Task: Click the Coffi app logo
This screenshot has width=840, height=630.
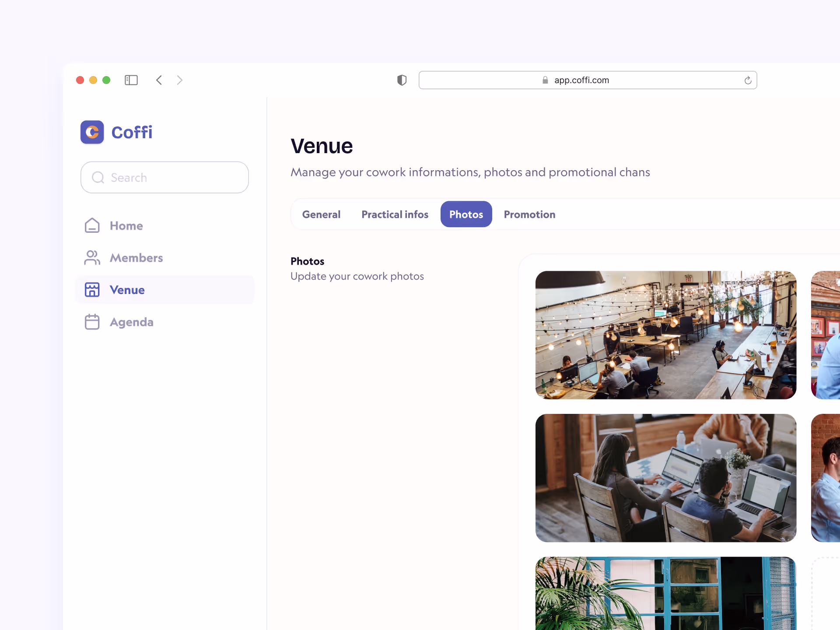Action: click(x=92, y=132)
